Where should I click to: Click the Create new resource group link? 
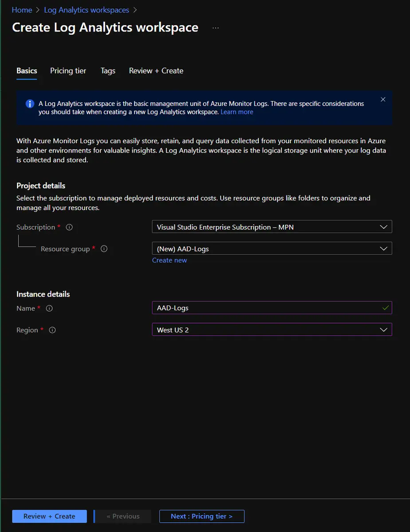click(170, 260)
